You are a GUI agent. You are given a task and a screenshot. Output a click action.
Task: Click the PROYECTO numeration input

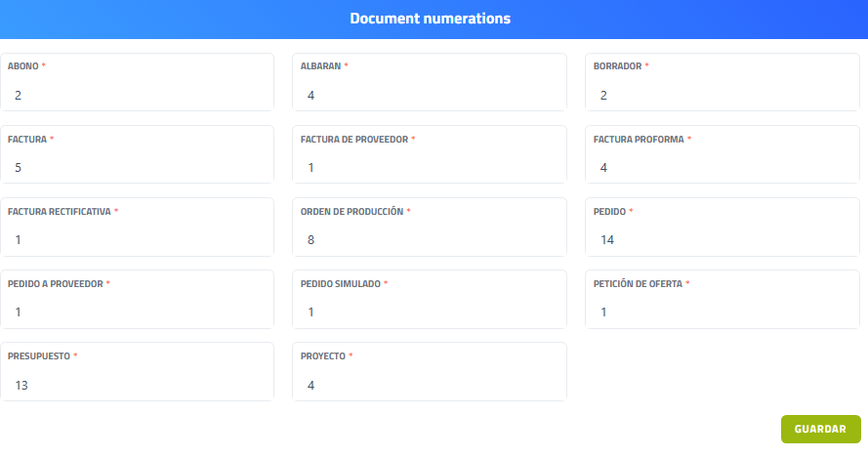point(430,385)
